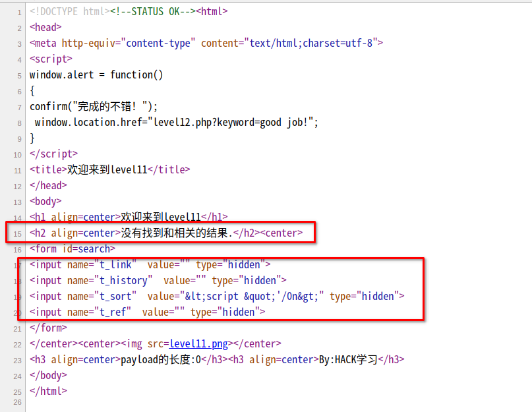Click the h1 欢迎来到level11 heading line
Screen dimensions: 532x412
click(129, 216)
